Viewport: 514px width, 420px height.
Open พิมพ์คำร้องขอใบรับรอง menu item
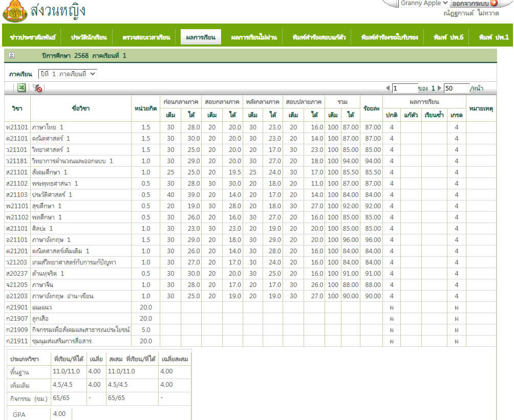click(390, 37)
